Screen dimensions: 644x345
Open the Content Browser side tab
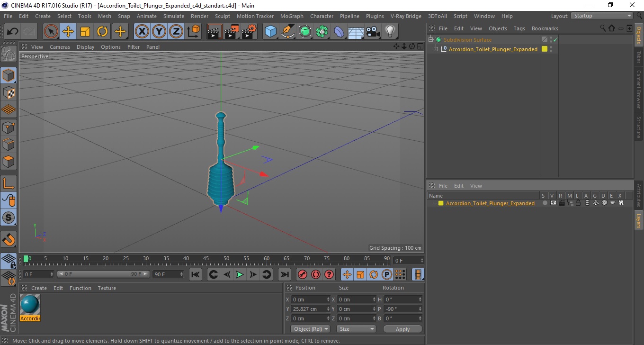point(639,90)
